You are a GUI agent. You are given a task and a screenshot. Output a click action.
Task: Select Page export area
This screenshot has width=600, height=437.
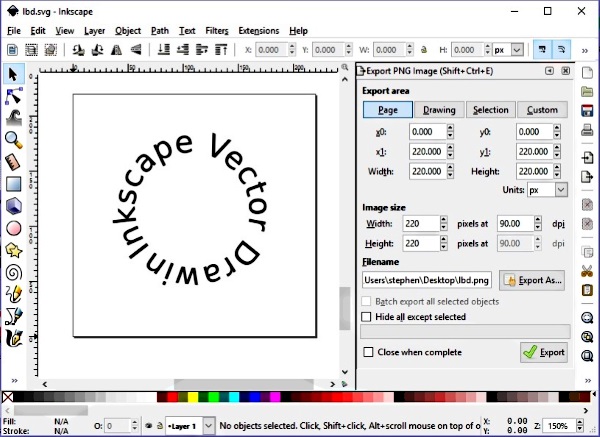[x=388, y=110]
